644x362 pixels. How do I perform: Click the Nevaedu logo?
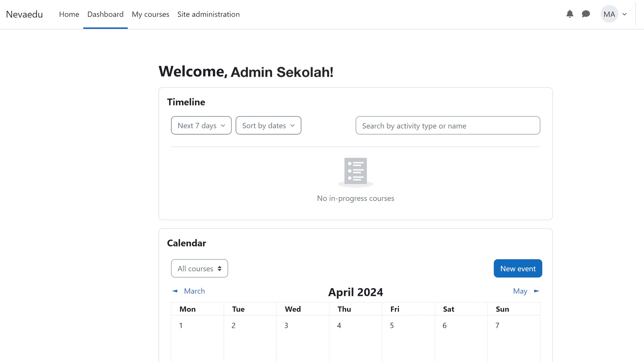pyautogui.click(x=24, y=14)
